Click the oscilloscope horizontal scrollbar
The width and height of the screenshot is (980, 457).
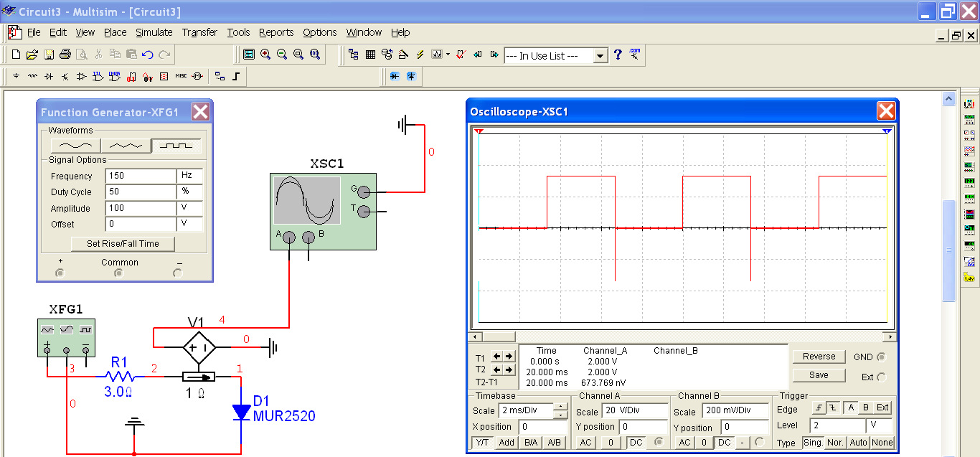(x=683, y=336)
